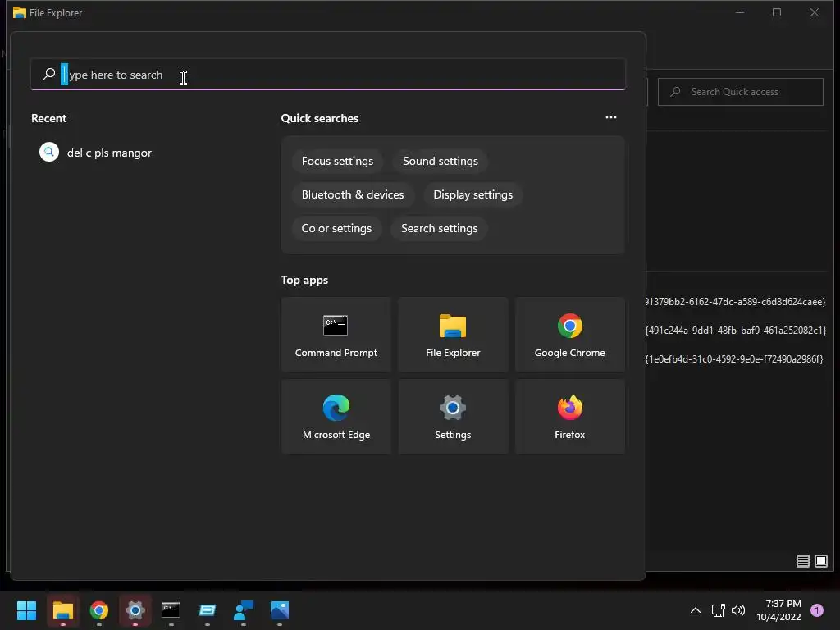840x630 pixels.
Task: Open Display settings quick search
Action: 473,195
